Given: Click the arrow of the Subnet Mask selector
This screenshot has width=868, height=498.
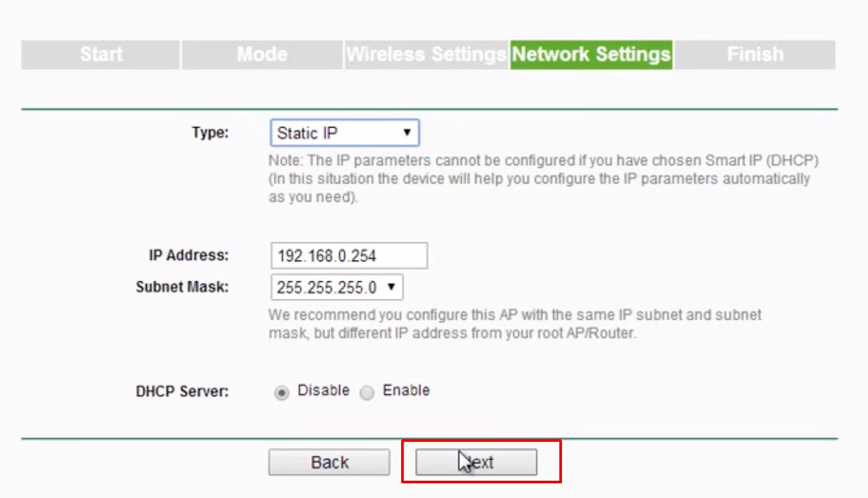Looking at the screenshot, I should coord(391,287).
